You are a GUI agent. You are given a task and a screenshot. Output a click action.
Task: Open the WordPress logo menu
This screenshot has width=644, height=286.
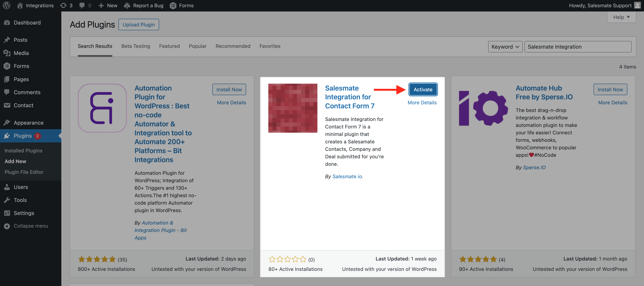(7, 6)
